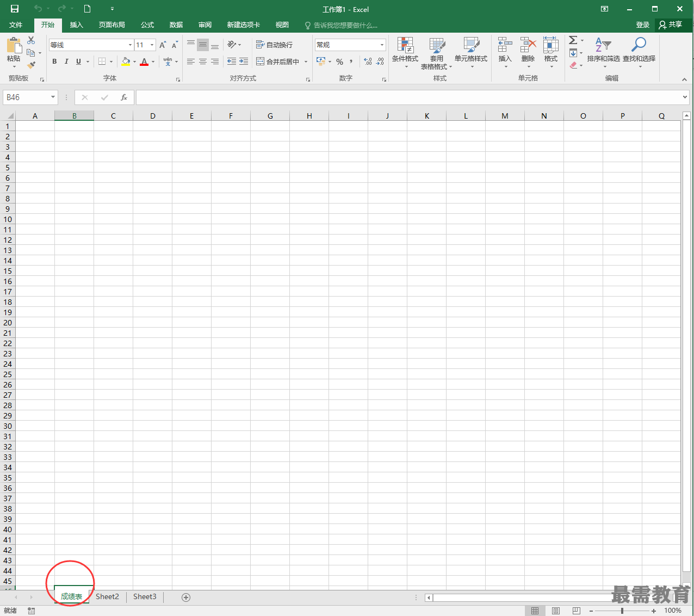
Task: Click 登录 sign in link
Action: point(643,25)
